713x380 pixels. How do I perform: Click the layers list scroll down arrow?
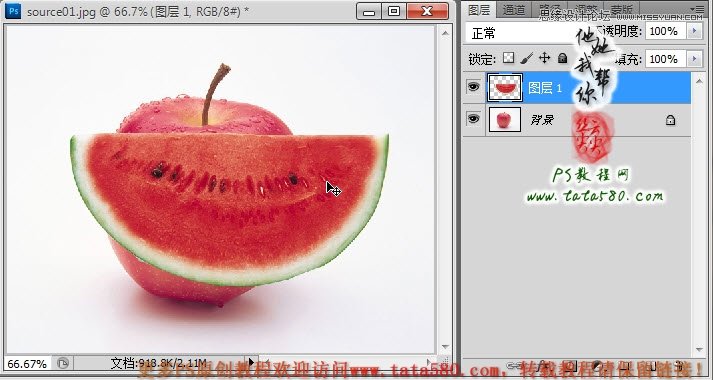(x=699, y=350)
